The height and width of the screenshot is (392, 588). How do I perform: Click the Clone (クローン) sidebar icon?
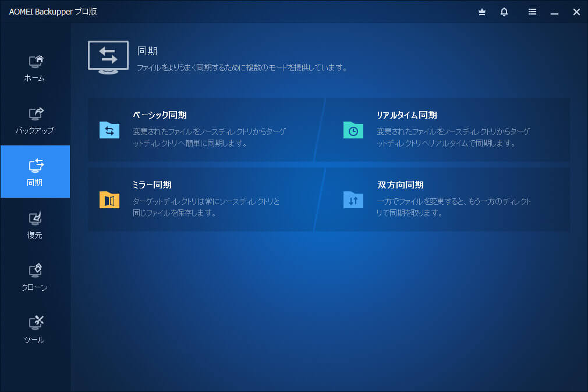coord(36,270)
